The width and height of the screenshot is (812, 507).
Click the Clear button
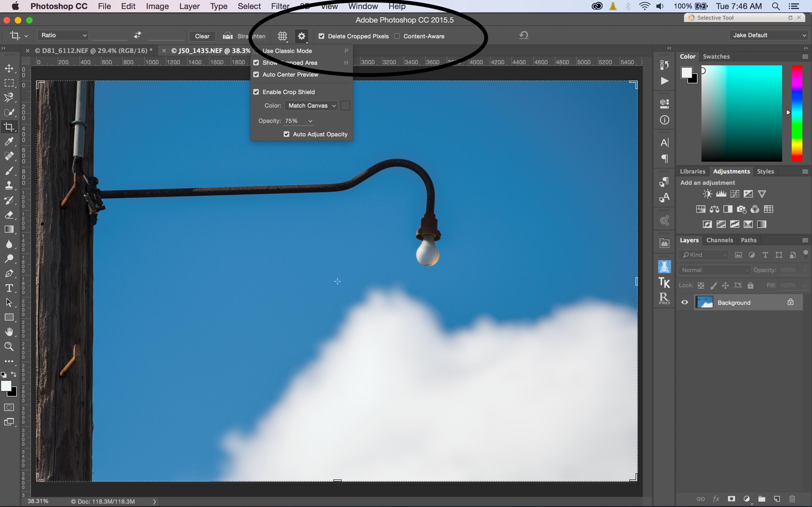coord(202,36)
